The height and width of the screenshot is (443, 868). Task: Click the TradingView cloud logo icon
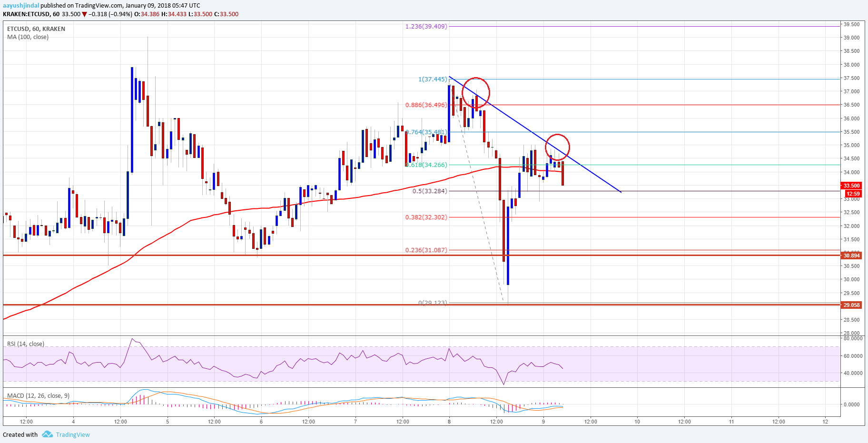pyautogui.click(x=47, y=434)
